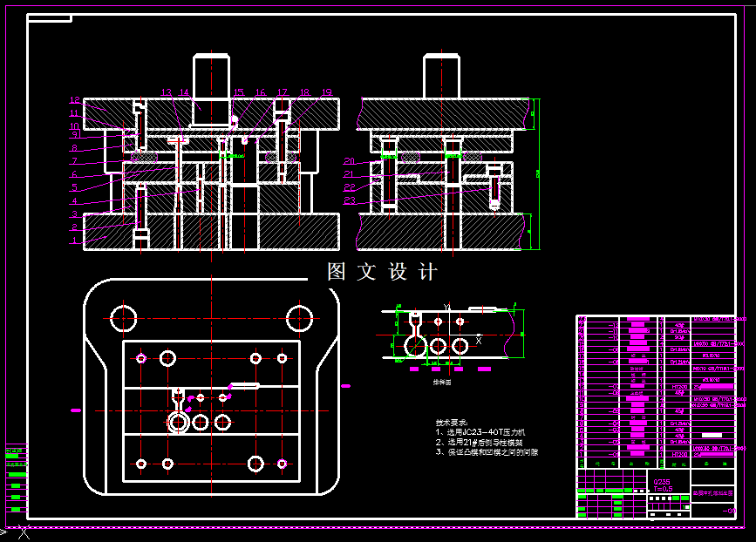
Task: Select callout number 3 beside the lower die
Action: [74, 213]
